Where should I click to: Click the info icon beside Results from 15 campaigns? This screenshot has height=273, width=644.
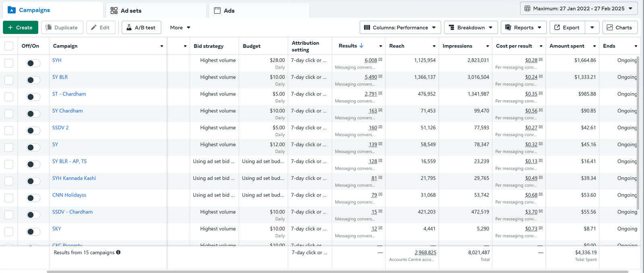click(x=118, y=252)
